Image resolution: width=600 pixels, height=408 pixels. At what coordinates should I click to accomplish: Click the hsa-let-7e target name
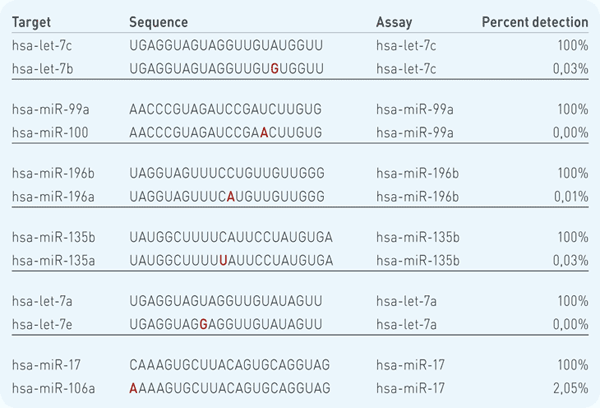coord(42,325)
